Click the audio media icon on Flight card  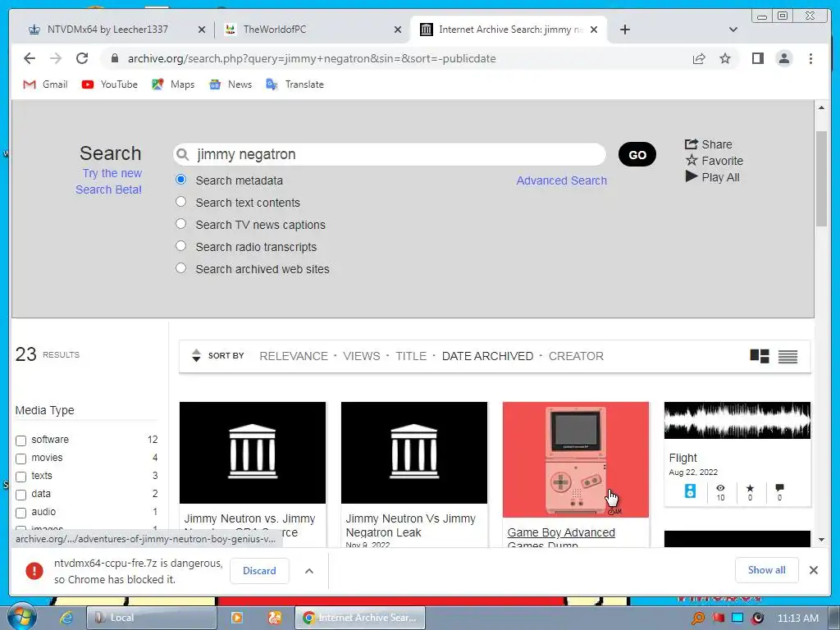(690, 491)
